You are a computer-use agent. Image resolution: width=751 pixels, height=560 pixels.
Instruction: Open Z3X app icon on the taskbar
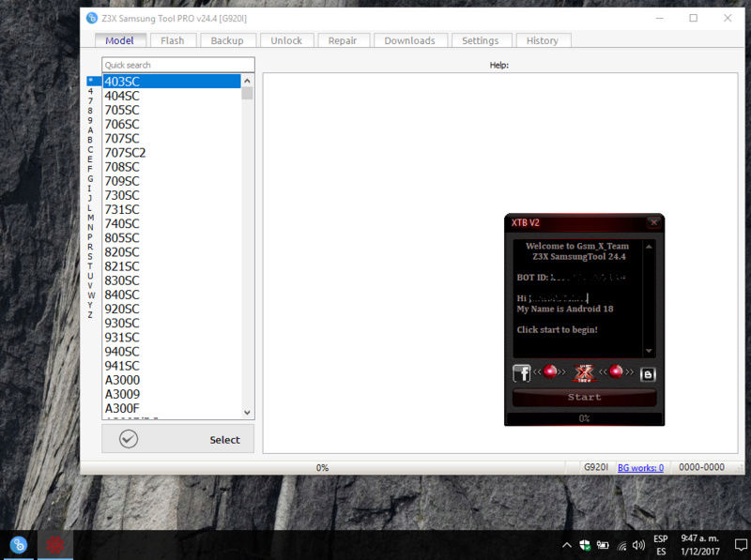click(18, 545)
